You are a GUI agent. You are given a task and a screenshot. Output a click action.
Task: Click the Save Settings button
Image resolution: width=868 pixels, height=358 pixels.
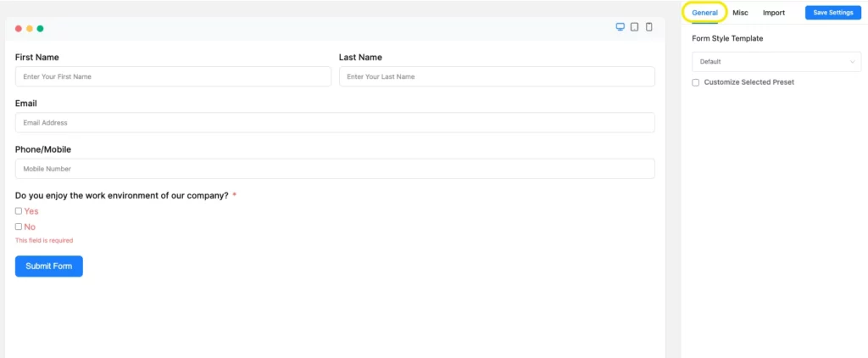tap(832, 12)
